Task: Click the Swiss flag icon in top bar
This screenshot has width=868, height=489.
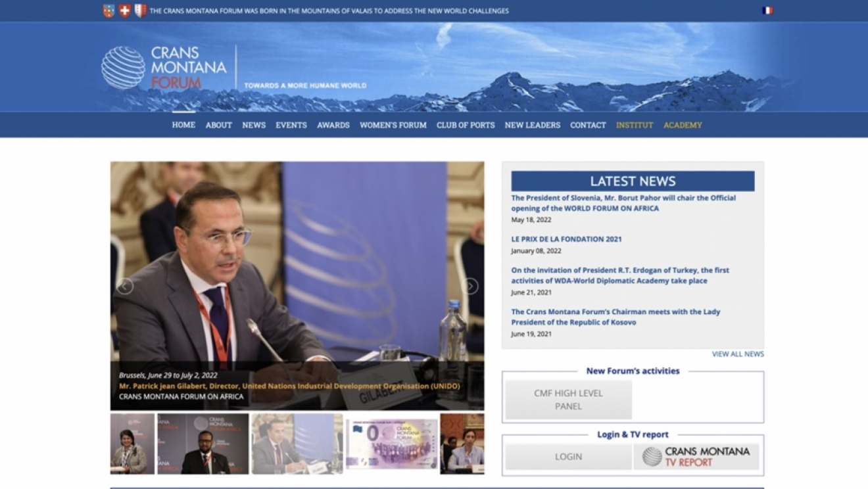Action: pyautogui.click(x=124, y=10)
